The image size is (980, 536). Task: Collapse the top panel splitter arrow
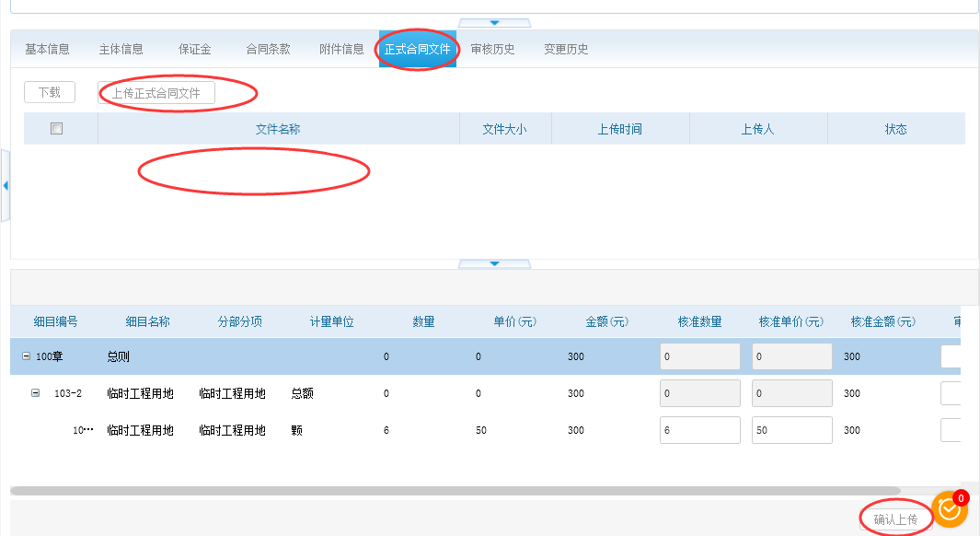[x=494, y=22]
